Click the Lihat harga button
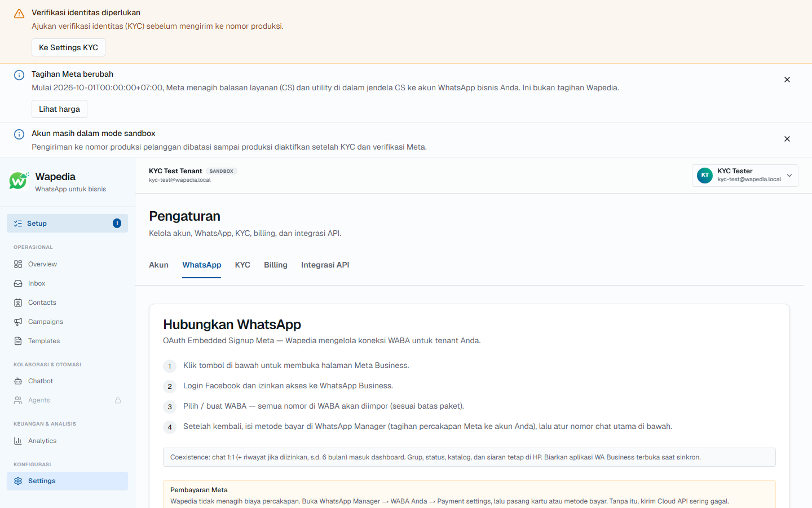Screen dimensions: 812x508 pos(59,109)
